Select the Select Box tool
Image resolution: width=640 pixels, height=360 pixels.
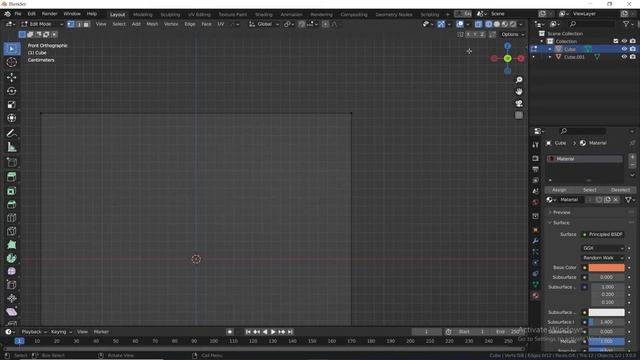pos(11,49)
